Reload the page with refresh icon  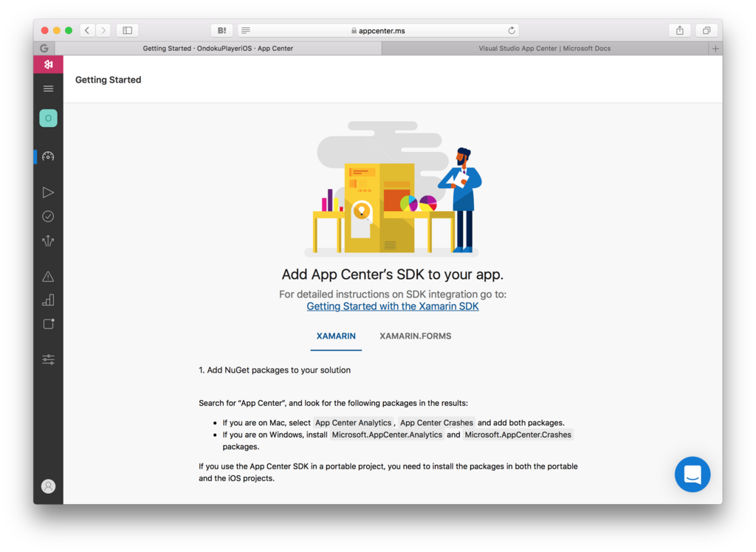[512, 30]
